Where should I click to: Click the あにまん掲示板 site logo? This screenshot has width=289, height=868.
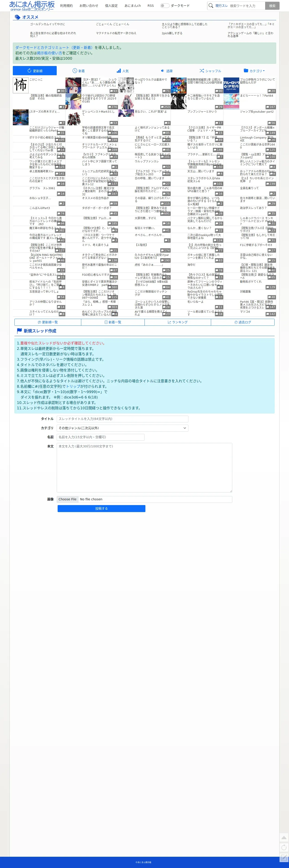(32, 6)
